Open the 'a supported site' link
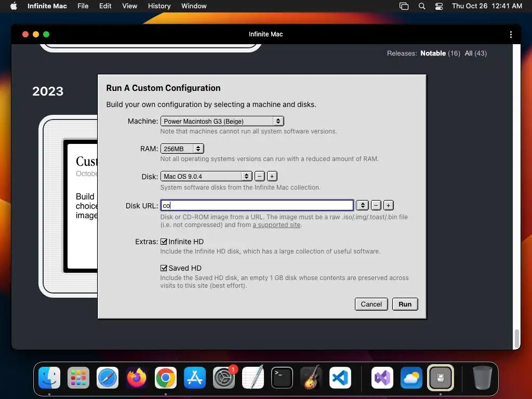The height and width of the screenshot is (399, 532). pos(276,224)
